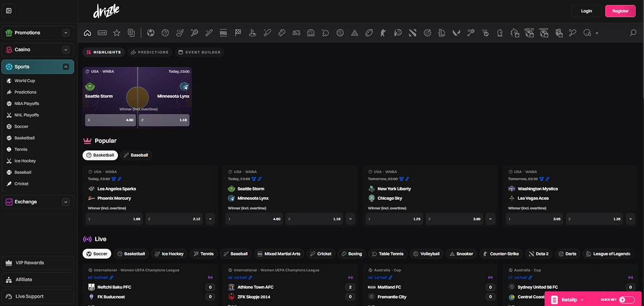644x306 pixels.
Task: Pick Seattle Storm 4.60 in highlight card
Action: click(110, 120)
